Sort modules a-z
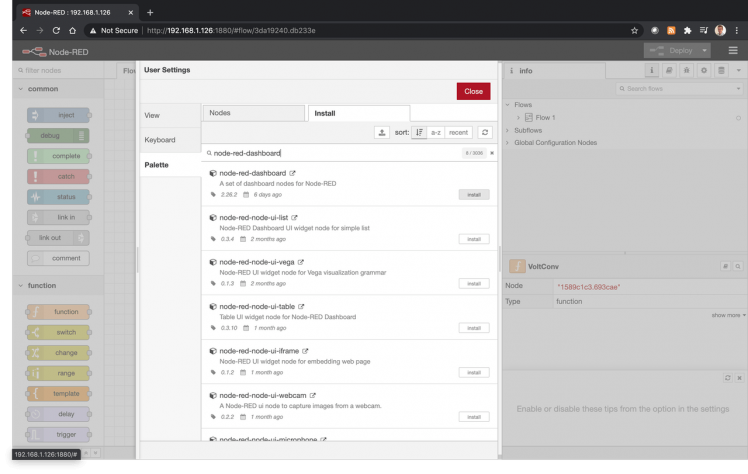 pyautogui.click(x=435, y=132)
